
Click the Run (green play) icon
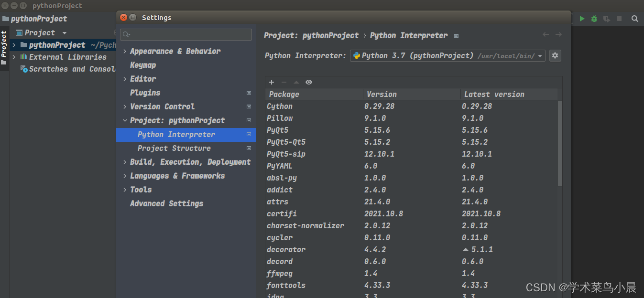pyautogui.click(x=582, y=19)
